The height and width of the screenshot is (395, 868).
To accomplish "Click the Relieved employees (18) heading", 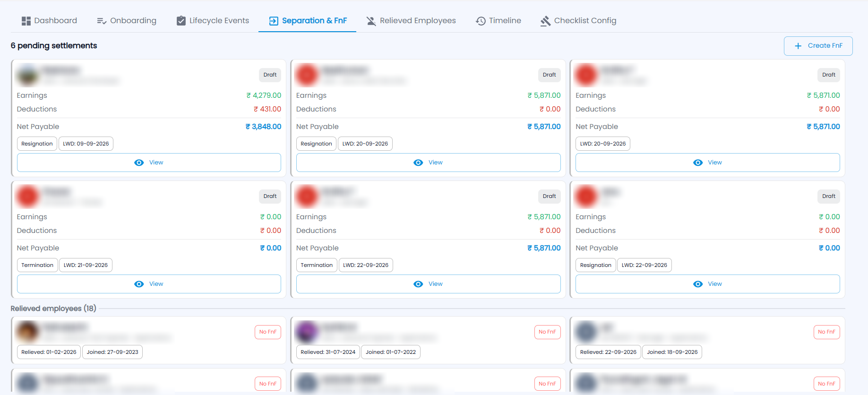I will click(53, 309).
